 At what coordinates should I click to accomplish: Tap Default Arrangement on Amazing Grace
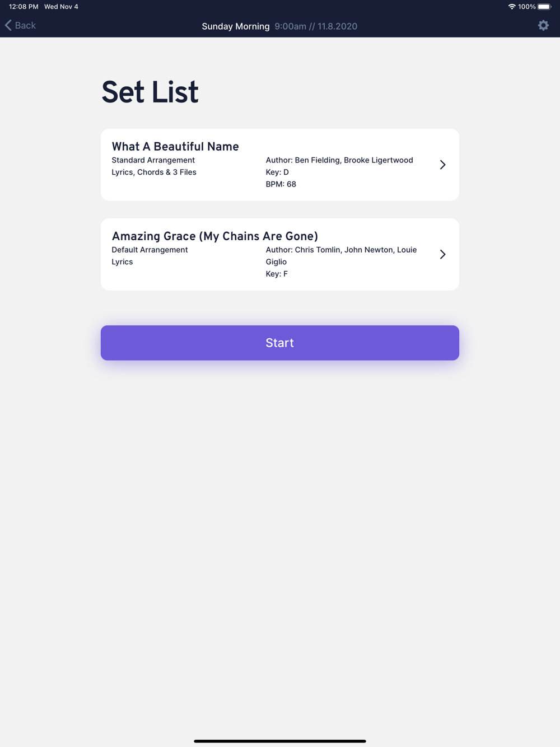tap(150, 250)
